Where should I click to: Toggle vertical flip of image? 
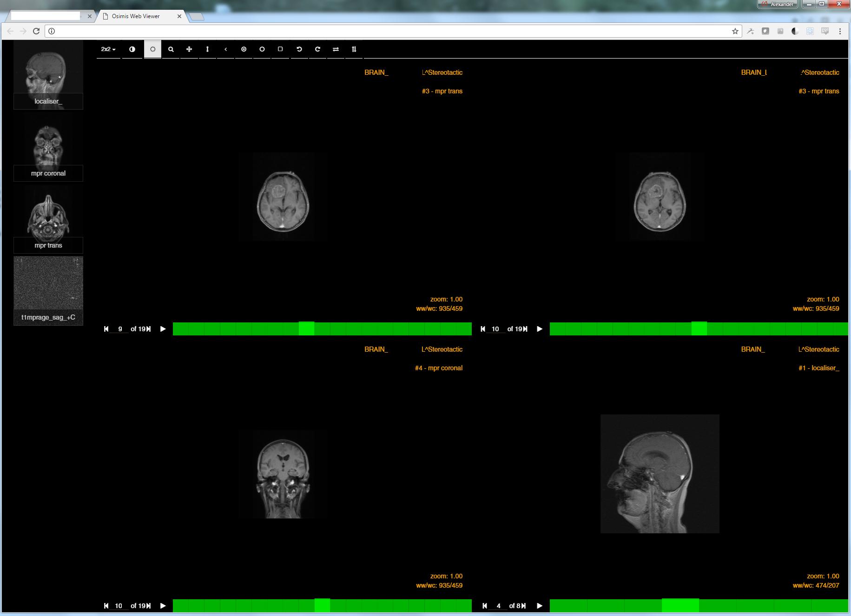pyautogui.click(x=354, y=49)
